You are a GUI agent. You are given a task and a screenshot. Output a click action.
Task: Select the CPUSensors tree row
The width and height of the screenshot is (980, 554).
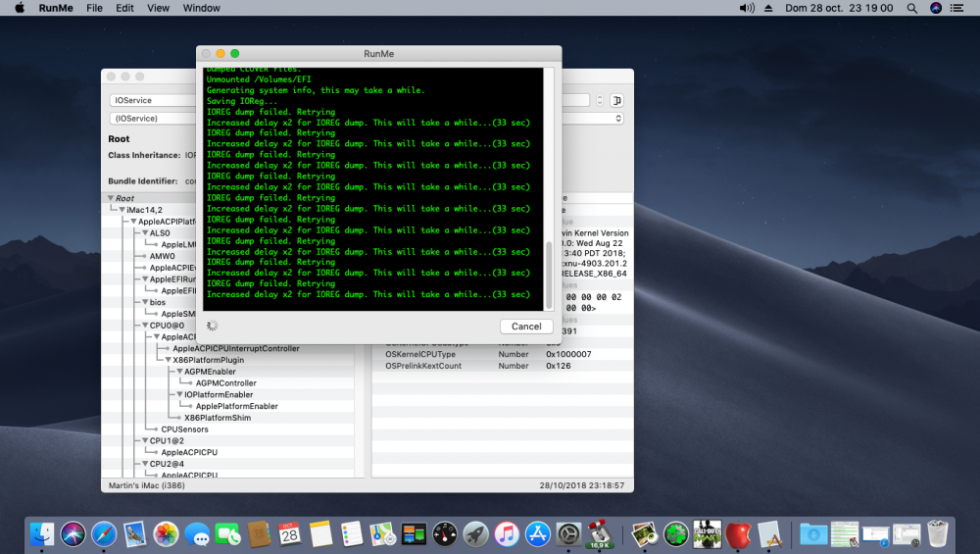(x=185, y=429)
